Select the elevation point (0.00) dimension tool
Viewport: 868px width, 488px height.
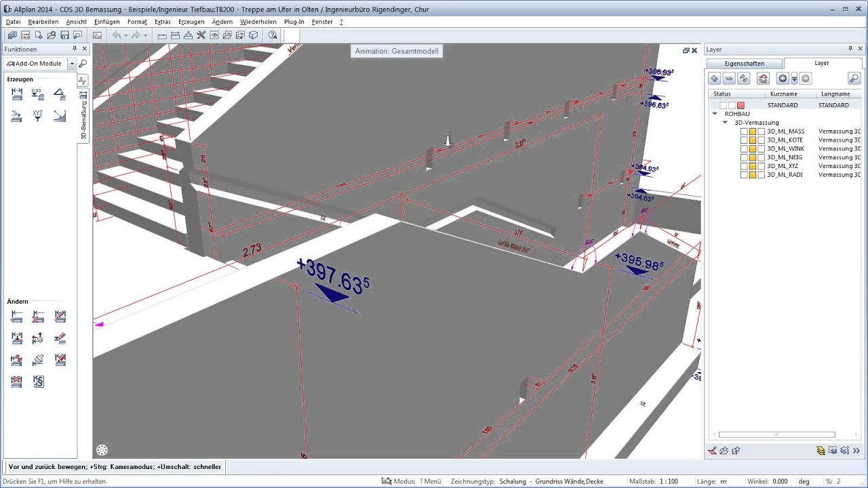(x=38, y=94)
